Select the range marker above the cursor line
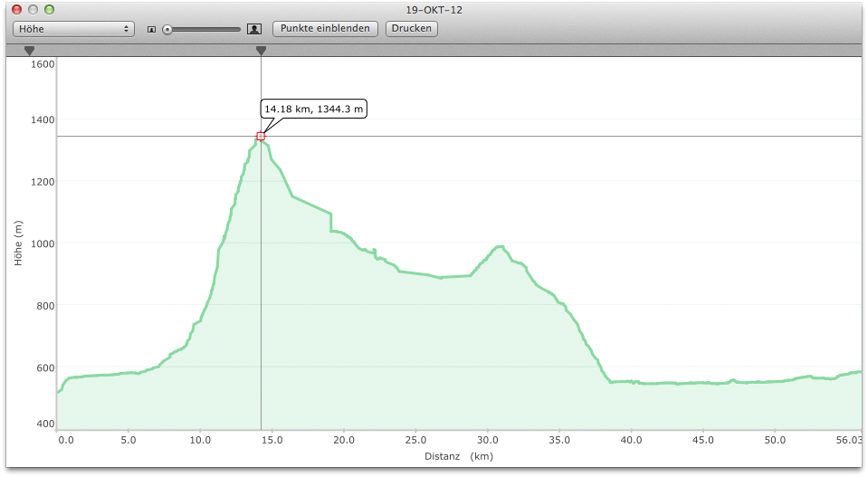The height and width of the screenshot is (477, 868). point(261,52)
